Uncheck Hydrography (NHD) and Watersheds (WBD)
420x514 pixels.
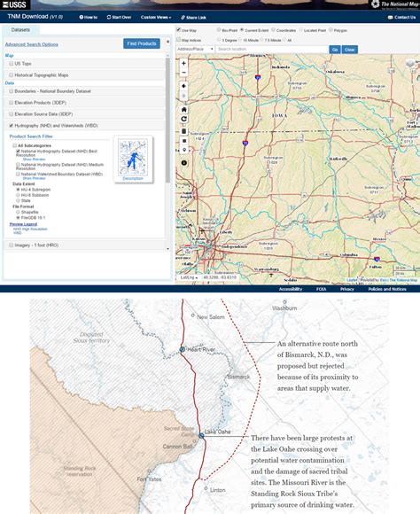click(12, 126)
